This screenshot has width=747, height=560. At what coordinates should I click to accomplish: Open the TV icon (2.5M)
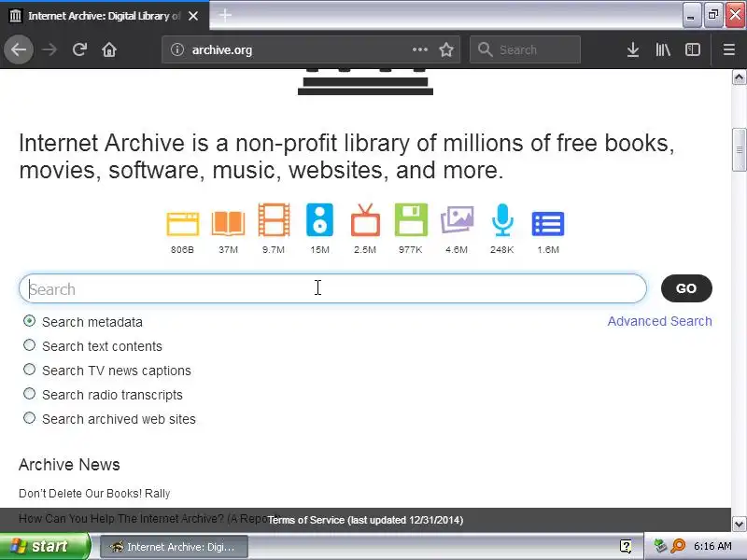pyautogui.click(x=365, y=220)
